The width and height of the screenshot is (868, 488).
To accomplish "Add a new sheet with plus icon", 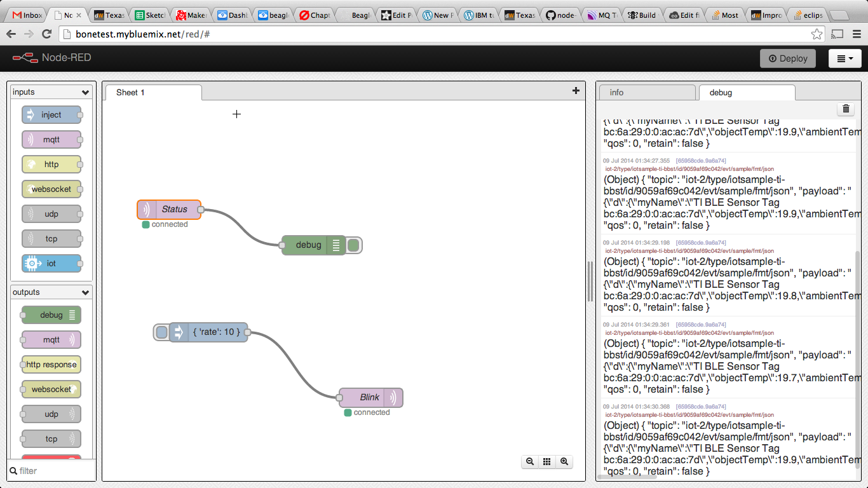I will (x=576, y=91).
